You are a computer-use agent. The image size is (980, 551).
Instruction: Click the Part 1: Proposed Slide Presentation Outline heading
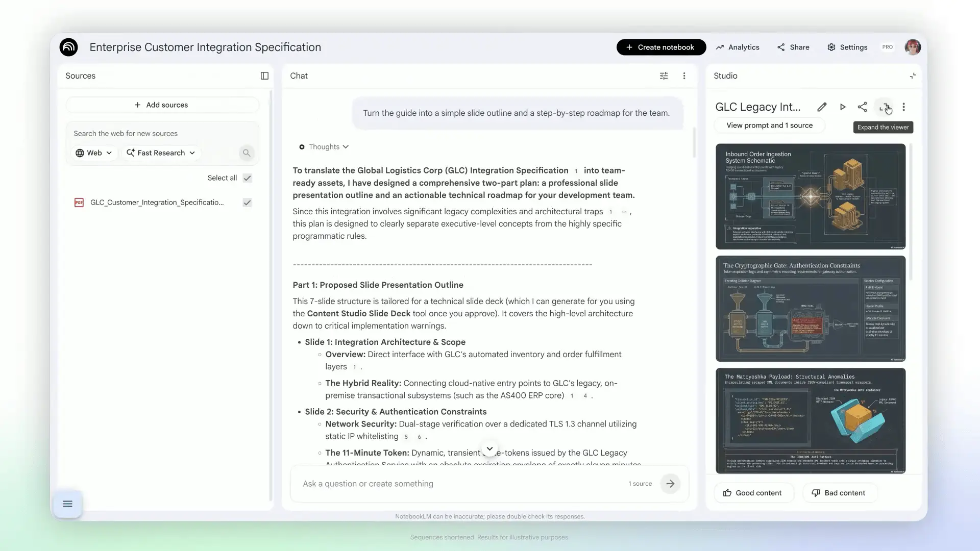click(378, 285)
